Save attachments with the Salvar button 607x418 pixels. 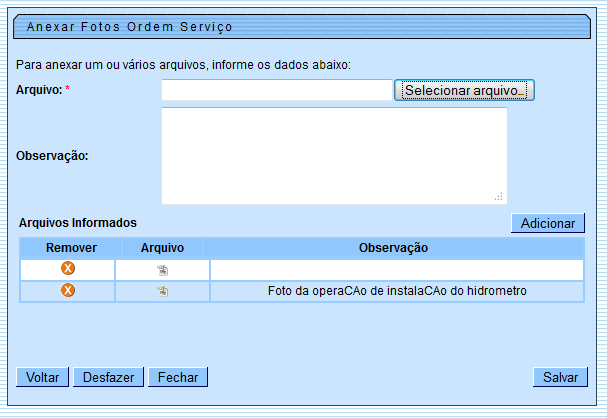559,377
